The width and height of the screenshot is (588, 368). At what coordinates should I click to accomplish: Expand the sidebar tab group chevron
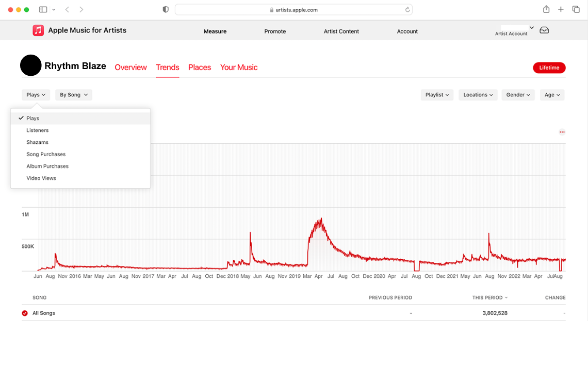click(54, 10)
